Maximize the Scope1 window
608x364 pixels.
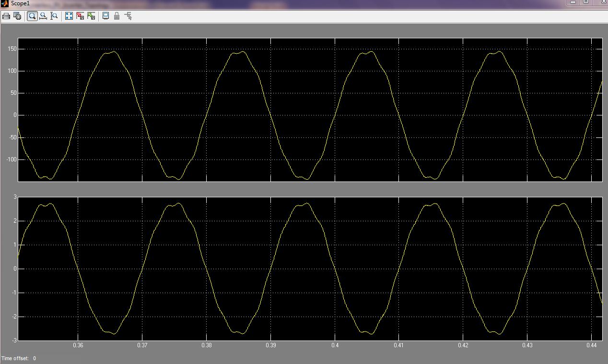pos(586,2)
